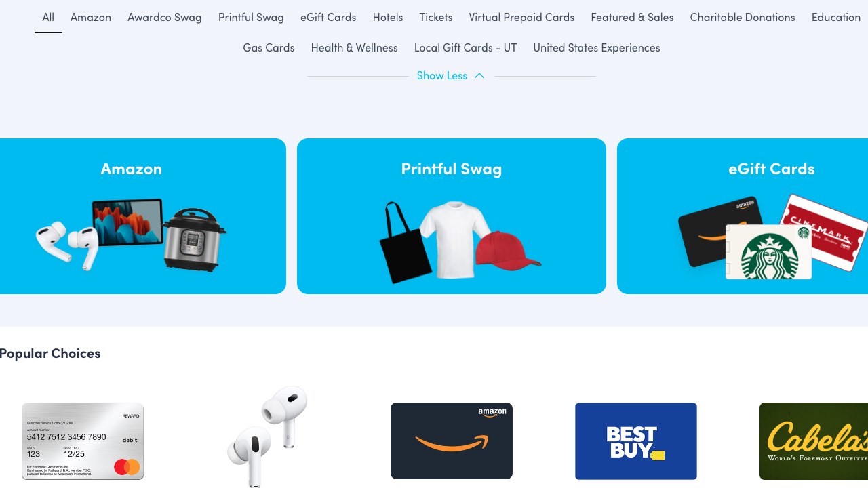View Featured & Sales category
Image resolution: width=868 pixels, height=488 pixels.
[x=632, y=17]
